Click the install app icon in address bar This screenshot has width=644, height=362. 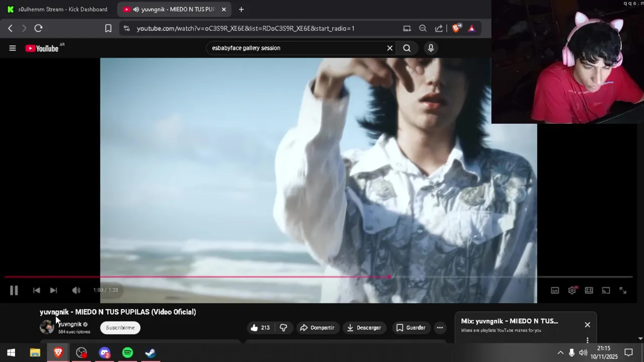[407, 28]
